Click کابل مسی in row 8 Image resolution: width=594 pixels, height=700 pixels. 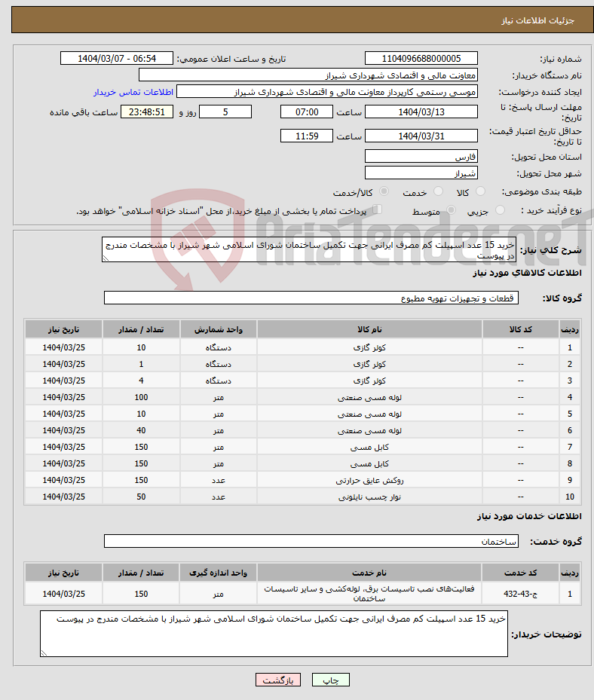369,463
